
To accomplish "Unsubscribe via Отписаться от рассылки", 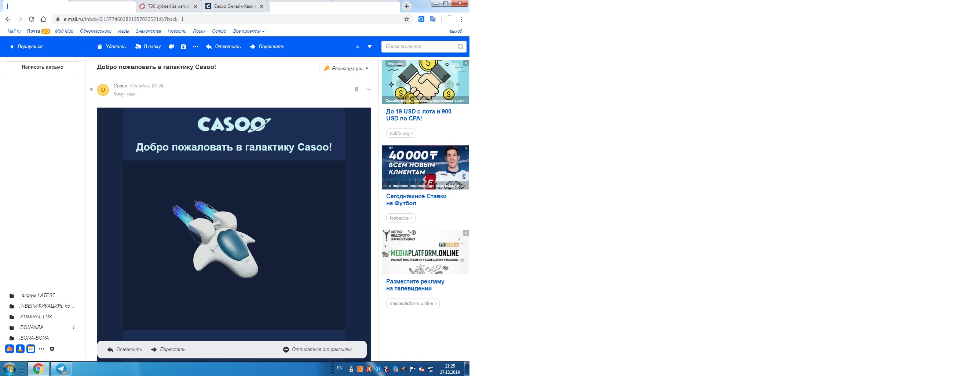I will coord(318,349).
